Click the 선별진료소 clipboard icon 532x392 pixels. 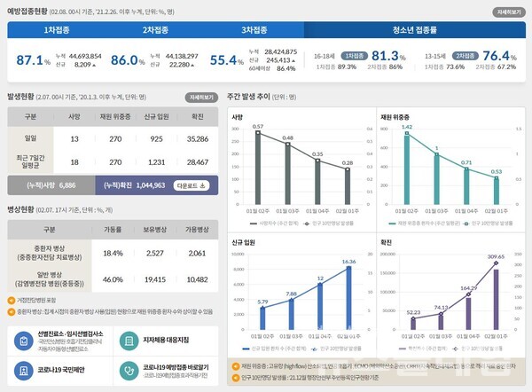(x=22, y=340)
